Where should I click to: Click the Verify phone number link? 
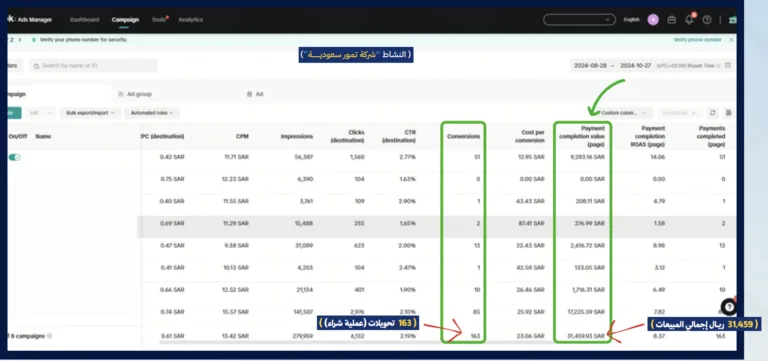pos(697,40)
